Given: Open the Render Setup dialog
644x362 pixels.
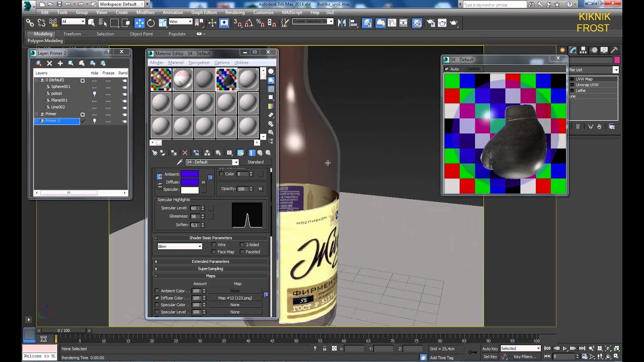Looking at the screenshot, I should point(431,23).
